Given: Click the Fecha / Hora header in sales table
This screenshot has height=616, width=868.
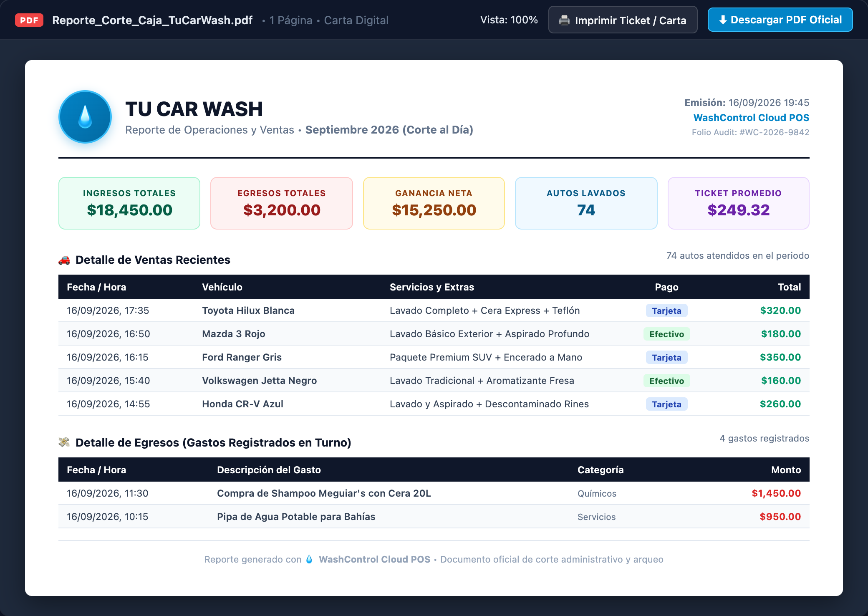Looking at the screenshot, I should pyautogui.click(x=96, y=287).
